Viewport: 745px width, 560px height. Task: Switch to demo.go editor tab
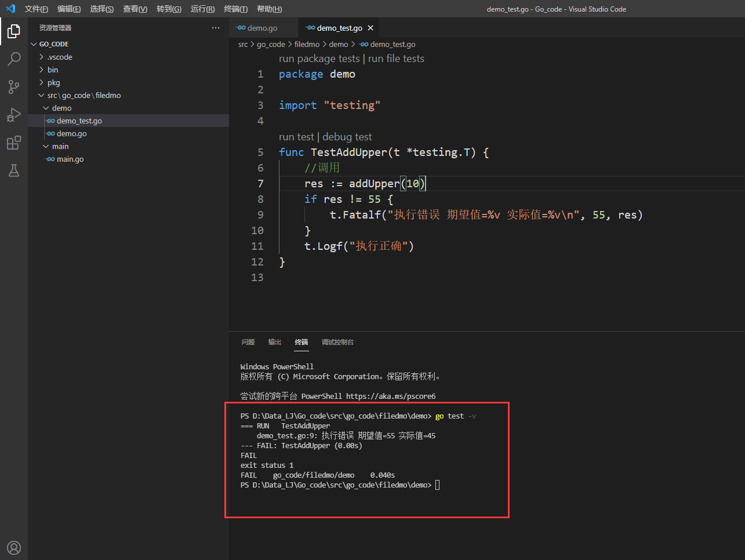pos(264,28)
